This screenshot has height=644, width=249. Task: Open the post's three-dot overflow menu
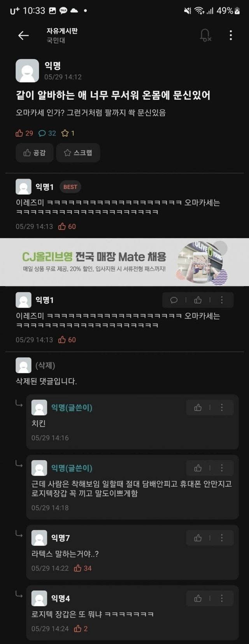pos(231,35)
